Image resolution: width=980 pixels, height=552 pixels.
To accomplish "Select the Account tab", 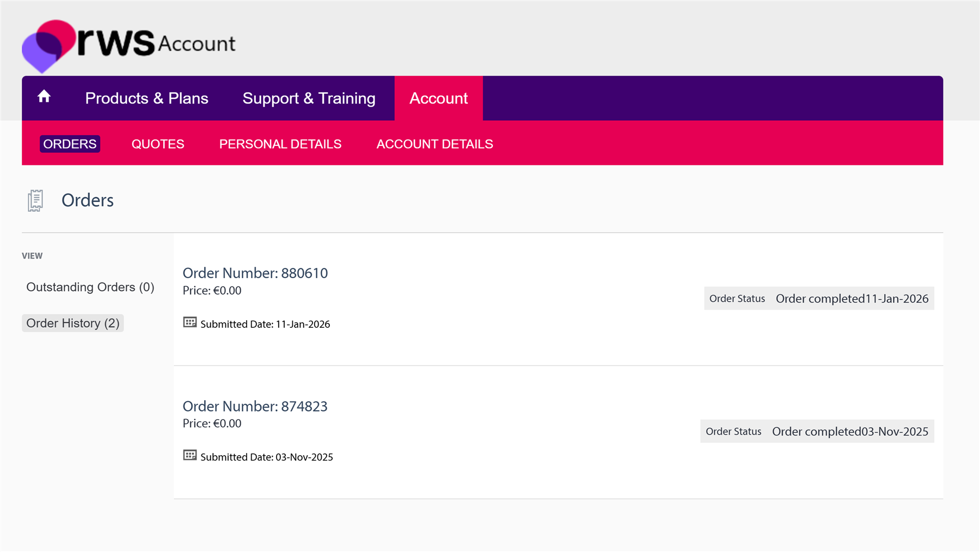I will [439, 98].
